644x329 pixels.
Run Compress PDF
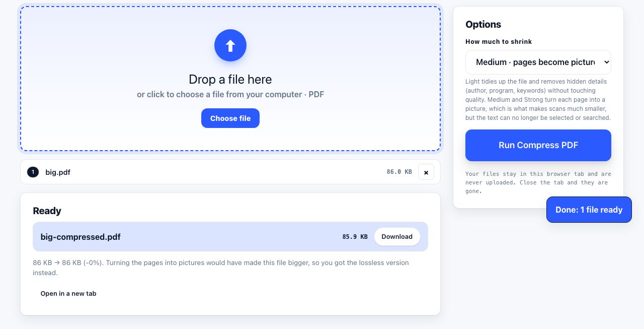click(538, 145)
